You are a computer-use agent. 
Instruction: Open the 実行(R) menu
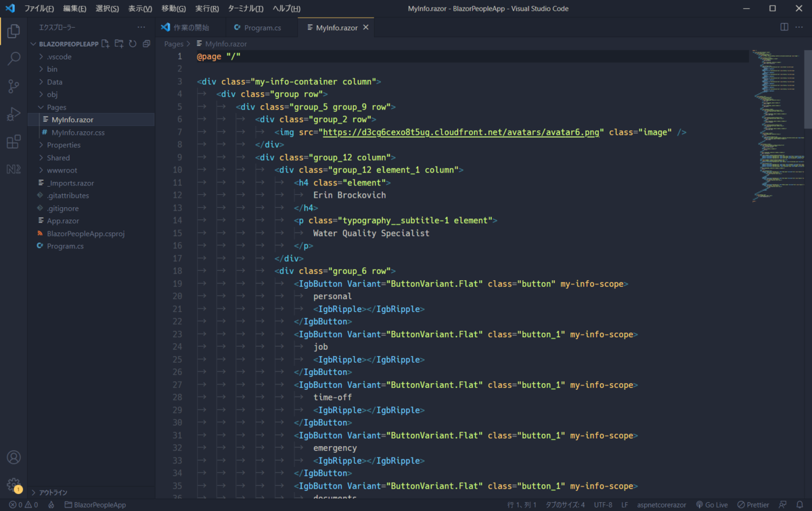click(207, 9)
